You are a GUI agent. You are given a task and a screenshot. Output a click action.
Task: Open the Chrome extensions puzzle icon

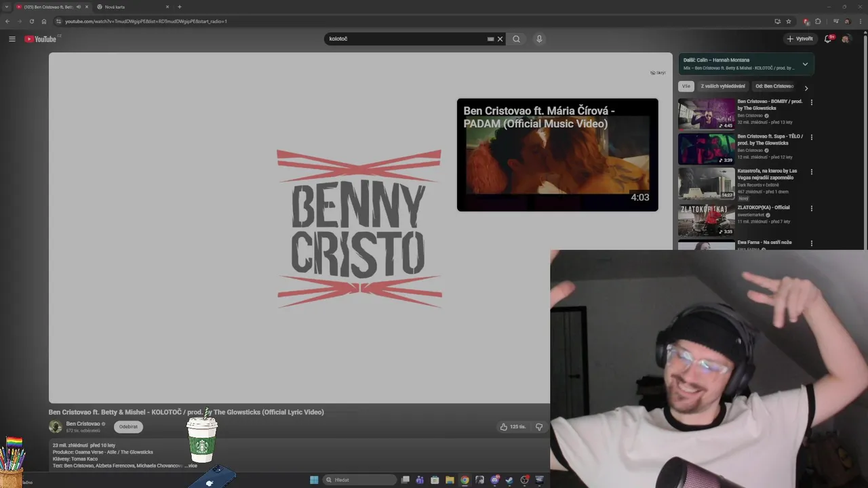818,21
